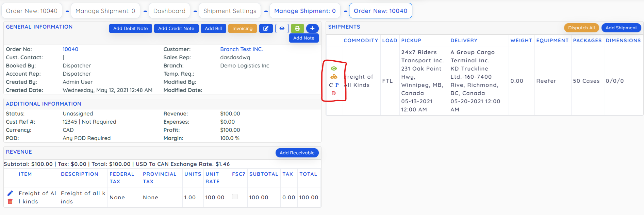
Task: Click order number 10040 link
Action: pos(70,49)
